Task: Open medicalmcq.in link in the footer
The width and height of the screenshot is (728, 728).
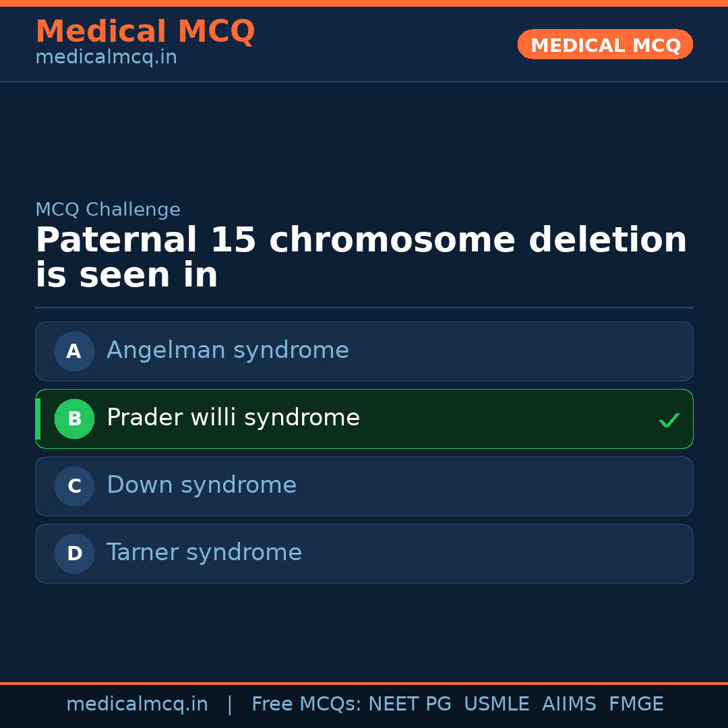Action: click(x=137, y=704)
